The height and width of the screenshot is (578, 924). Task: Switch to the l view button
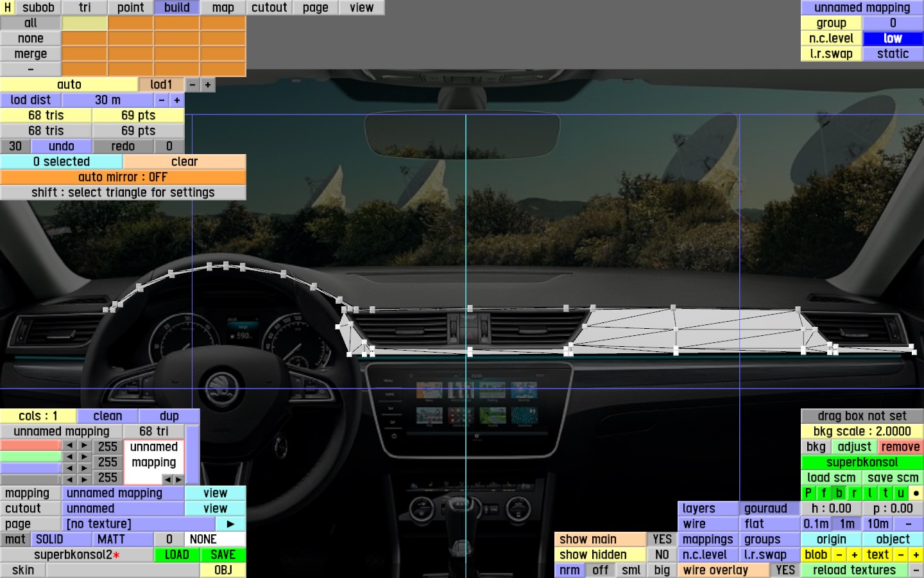pyautogui.click(x=870, y=493)
